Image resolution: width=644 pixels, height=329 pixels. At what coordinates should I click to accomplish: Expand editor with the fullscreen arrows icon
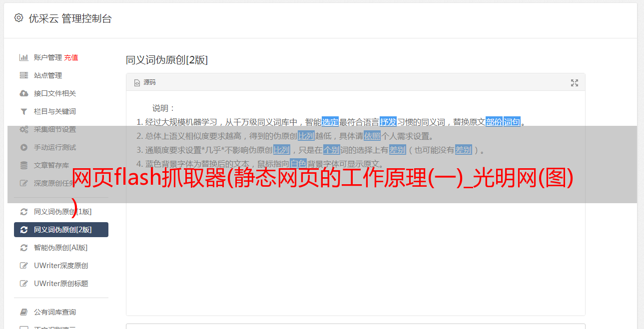pos(575,83)
